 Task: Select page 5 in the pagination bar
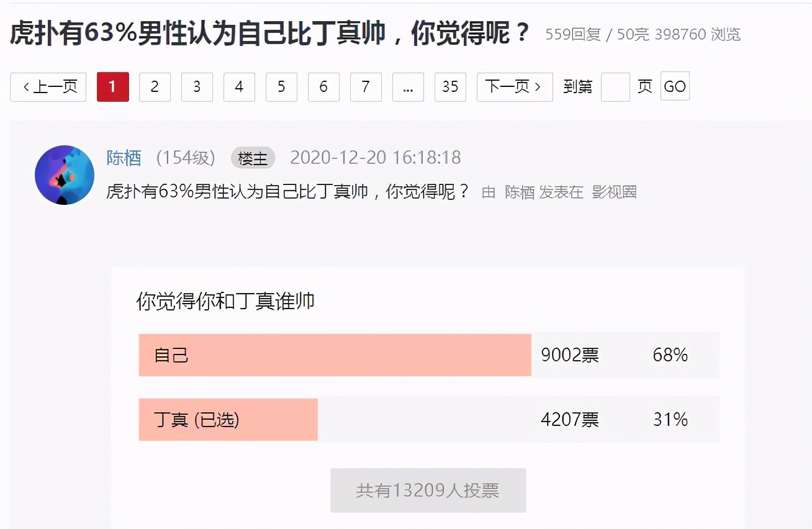coord(281,87)
